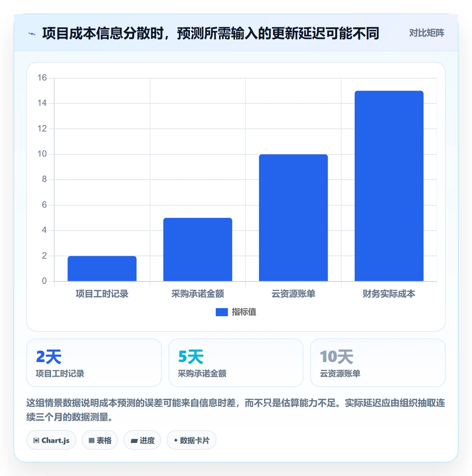472x476 pixels.
Task: Open the 5天 data card
Action: pyautogui.click(x=236, y=363)
